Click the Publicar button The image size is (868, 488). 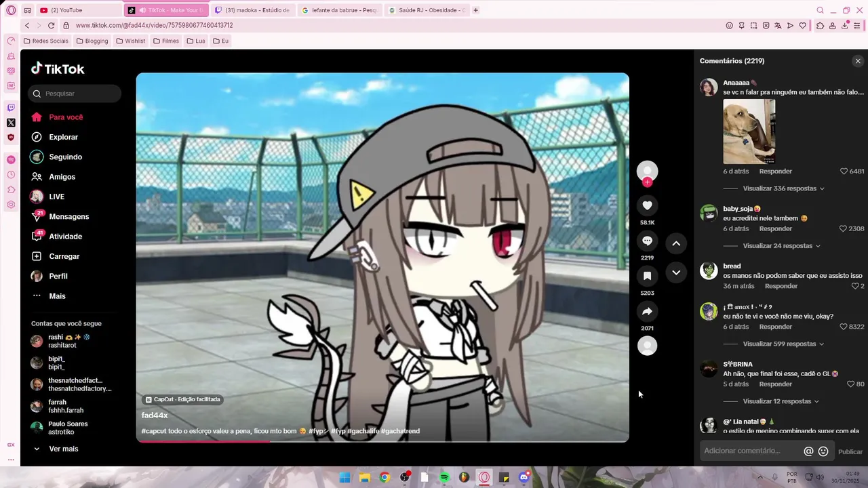tap(850, 451)
